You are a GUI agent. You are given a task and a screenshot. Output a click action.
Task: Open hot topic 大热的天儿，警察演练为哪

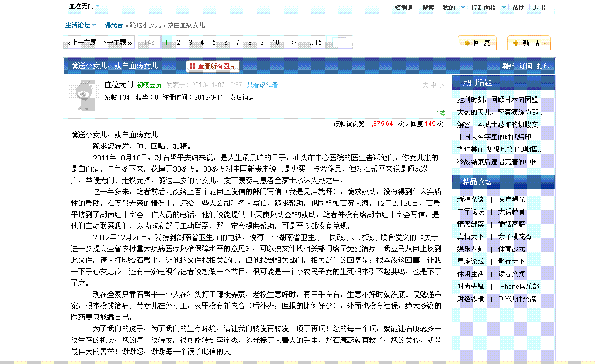[x=499, y=112]
